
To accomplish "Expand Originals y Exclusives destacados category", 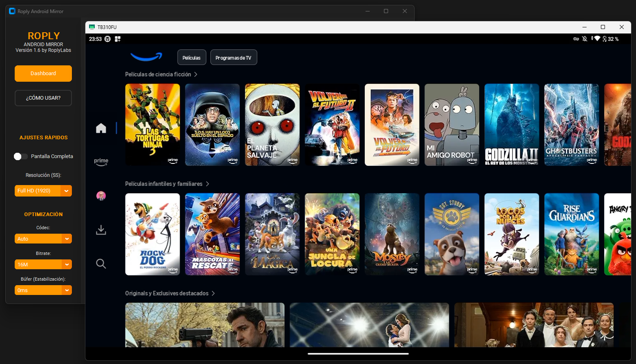I will [170, 293].
